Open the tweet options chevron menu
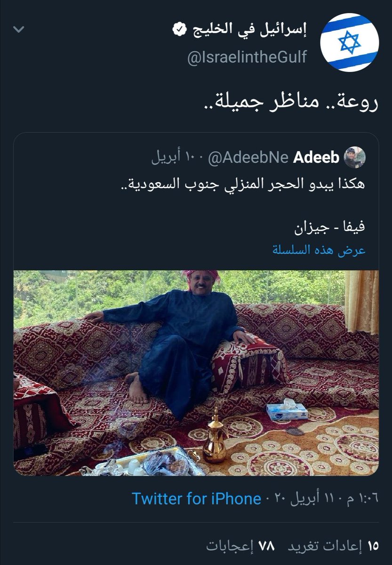The image size is (392, 565). [18, 30]
